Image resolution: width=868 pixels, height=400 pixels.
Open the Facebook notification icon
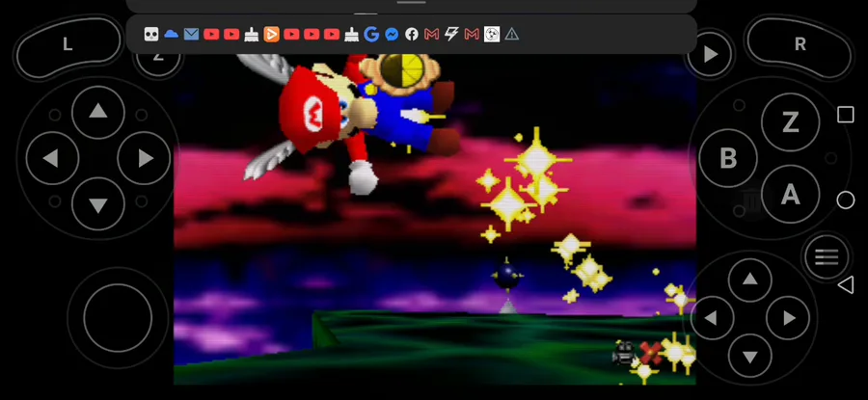(411, 35)
